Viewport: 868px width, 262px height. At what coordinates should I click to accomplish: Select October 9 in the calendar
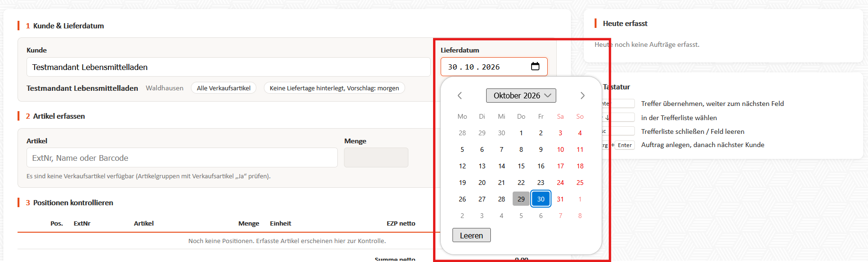pyautogui.click(x=541, y=149)
